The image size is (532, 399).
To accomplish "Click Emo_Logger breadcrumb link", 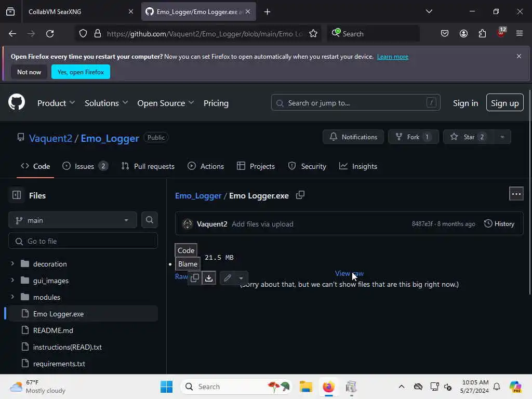I will click(x=198, y=195).
